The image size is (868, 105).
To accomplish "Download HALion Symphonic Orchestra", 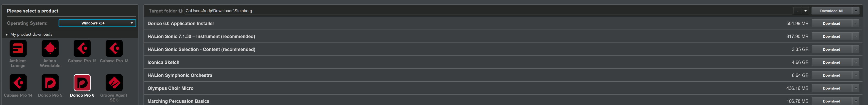I will tap(831, 75).
